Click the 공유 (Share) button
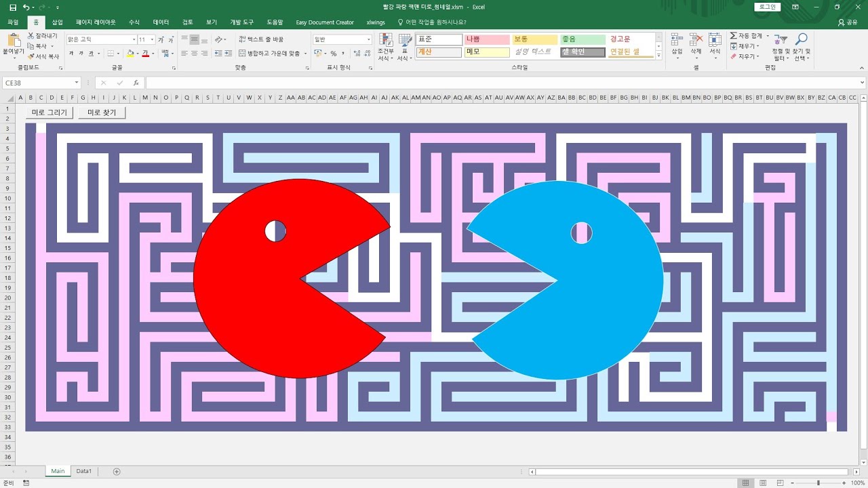Image resolution: width=868 pixels, height=488 pixels. tap(848, 22)
